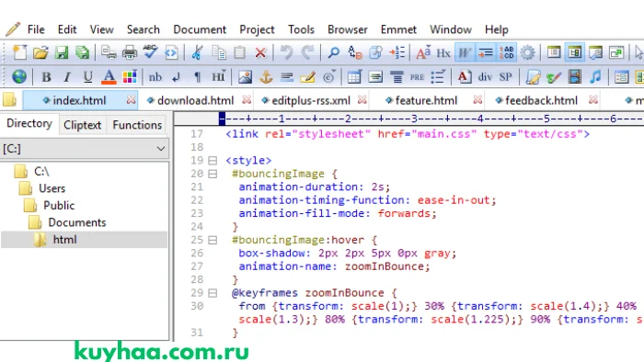Open the color palette picker
This screenshot has height=362, width=644.
(130, 76)
